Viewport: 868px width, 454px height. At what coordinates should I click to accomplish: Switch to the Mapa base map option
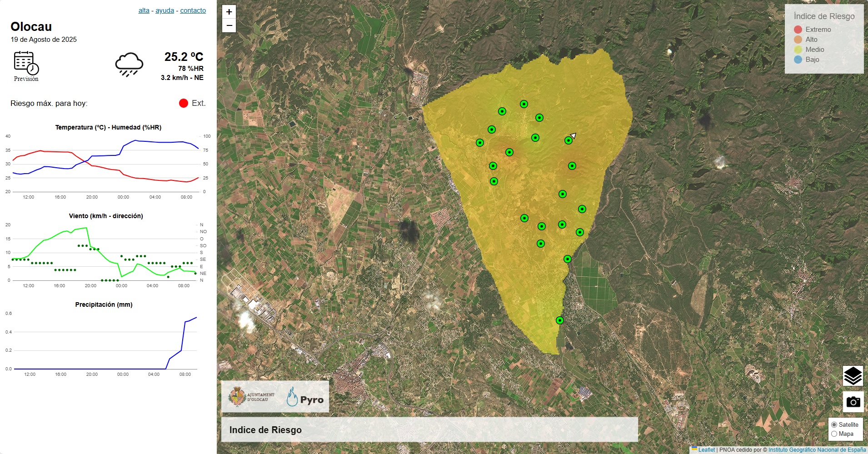pyautogui.click(x=834, y=434)
